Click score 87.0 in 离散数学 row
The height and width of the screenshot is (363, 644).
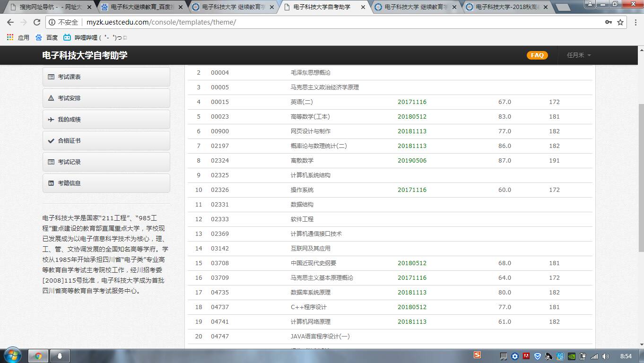point(505,161)
